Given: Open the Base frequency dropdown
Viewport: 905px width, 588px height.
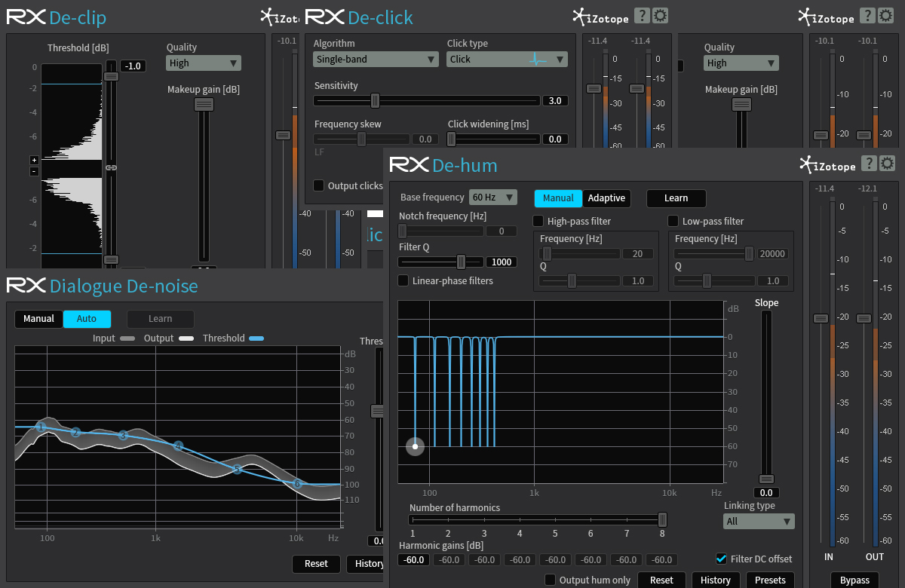Looking at the screenshot, I should [x=493, y=197].
